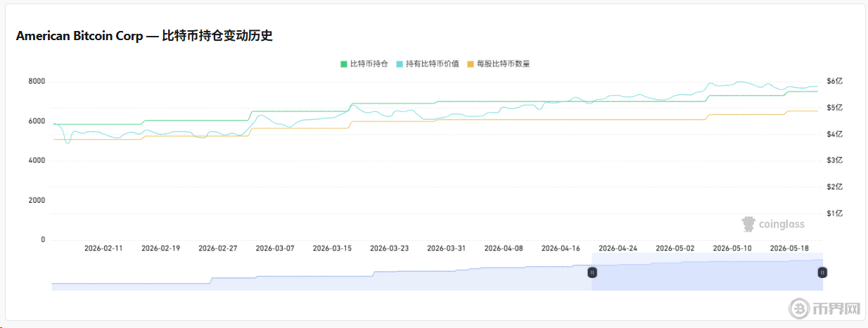The height and width of the screenshot is (328, 868).
Task: Click the 8000 left axis value
Action: coord(37,82)
